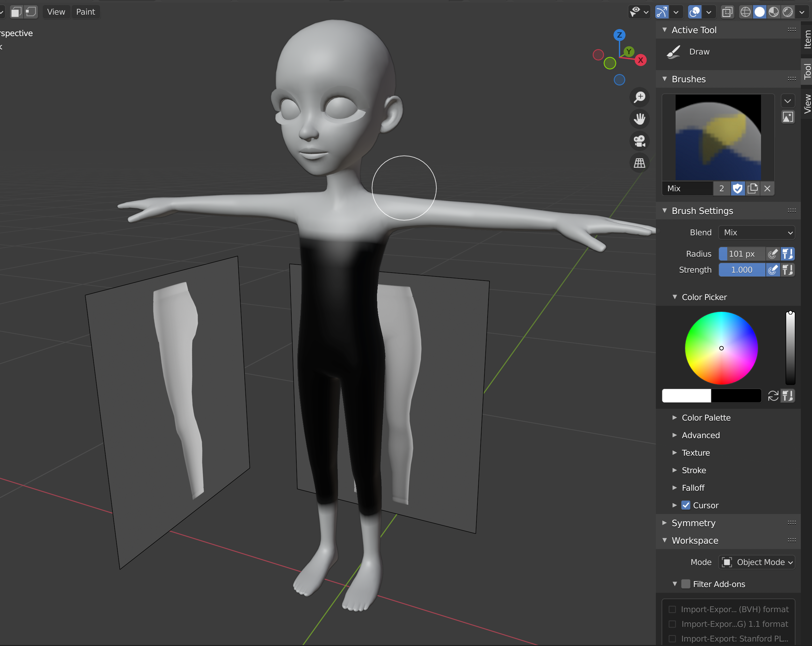The width and height of the screenshot is (812, 646).
Task: Expand the Falloff subpanel
Action: pos(693,488)
